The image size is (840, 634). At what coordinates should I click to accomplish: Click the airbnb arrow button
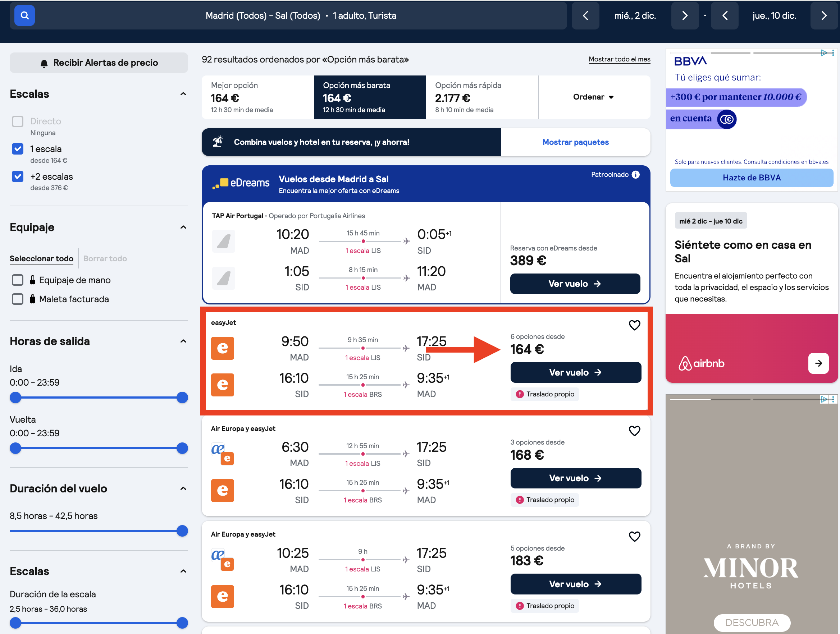click(x=818, y=363)
